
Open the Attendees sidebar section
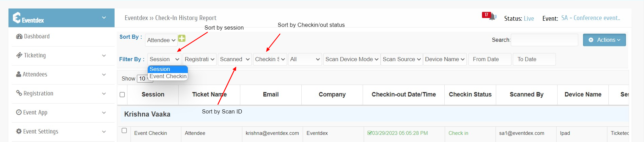tap(35, 74)
